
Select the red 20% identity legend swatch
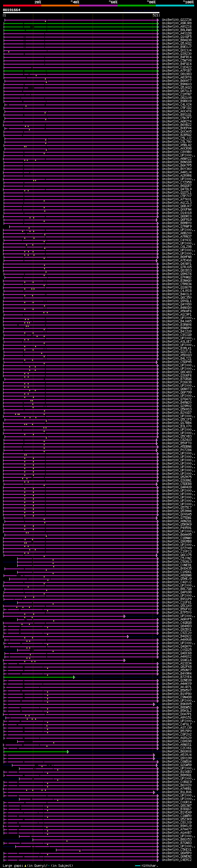(22, 6)
